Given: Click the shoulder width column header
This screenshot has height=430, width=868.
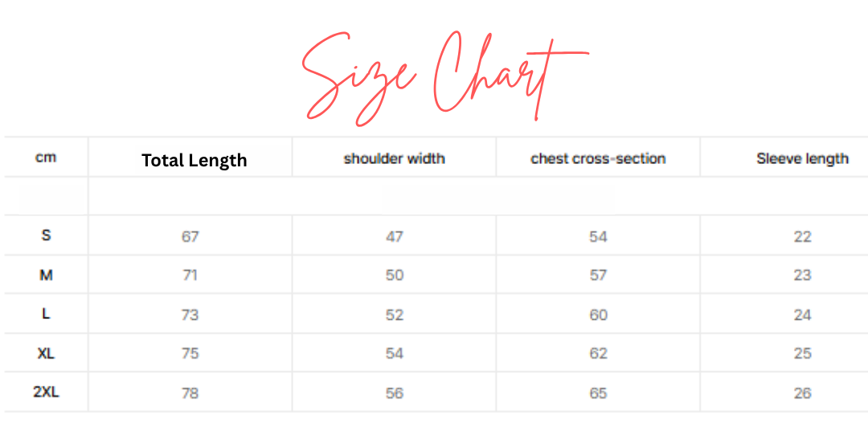Looking at the screenshot, I should click(394, 159).
